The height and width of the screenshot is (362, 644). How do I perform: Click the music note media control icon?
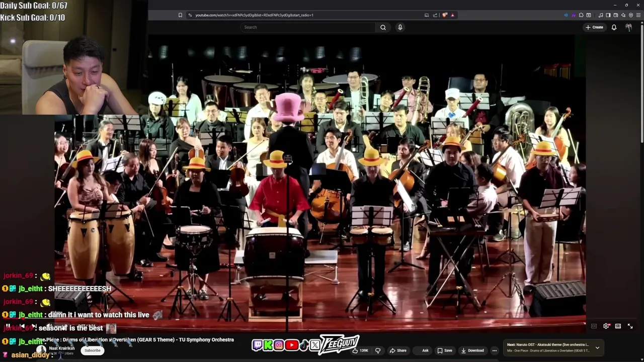click(x=601, y=15)
